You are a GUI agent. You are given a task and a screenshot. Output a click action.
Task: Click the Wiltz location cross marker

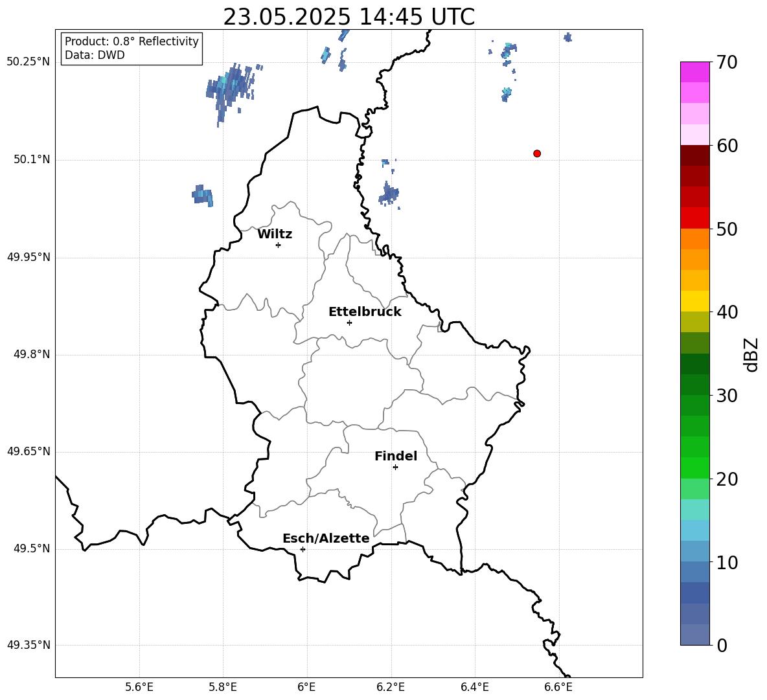[x=279, y=245]
